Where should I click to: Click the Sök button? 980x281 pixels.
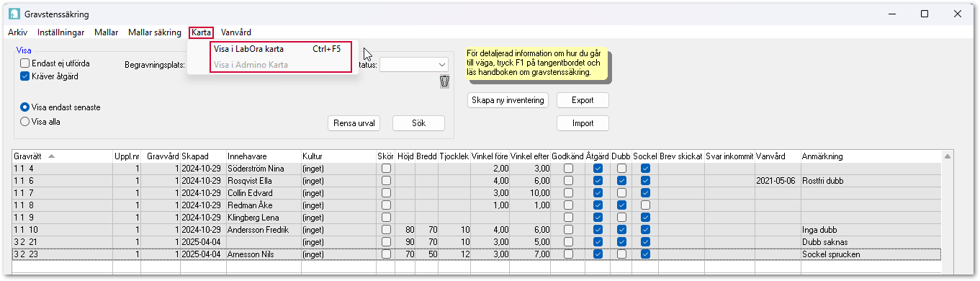pyautogui.click(x=418, y=123)
